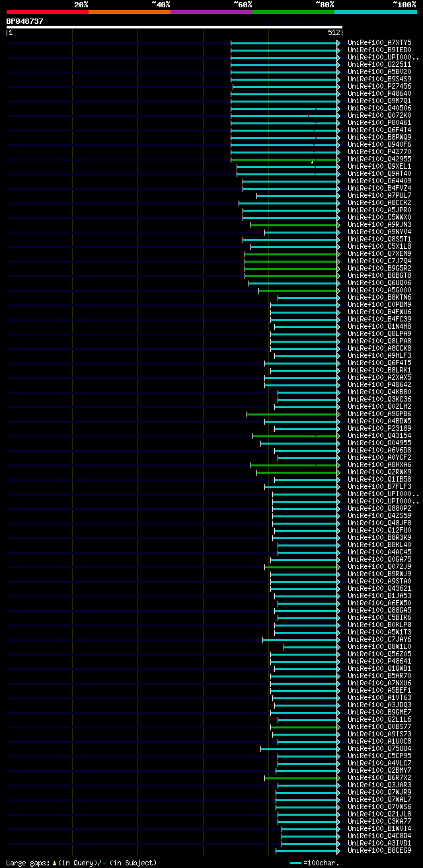423x868 pixels.
Task: Click the label UniRef100_B8KTN6
Action: pyautogui.click(x=379, y=297)
